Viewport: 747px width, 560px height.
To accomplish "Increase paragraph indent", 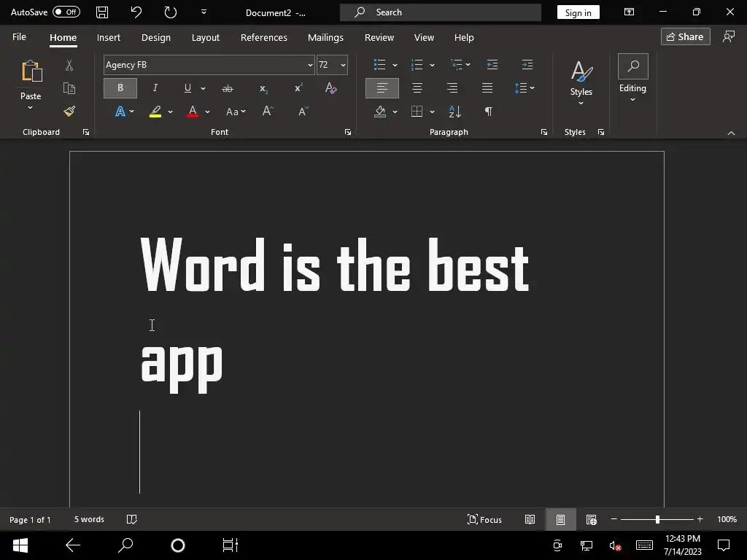I will [527, 65].
